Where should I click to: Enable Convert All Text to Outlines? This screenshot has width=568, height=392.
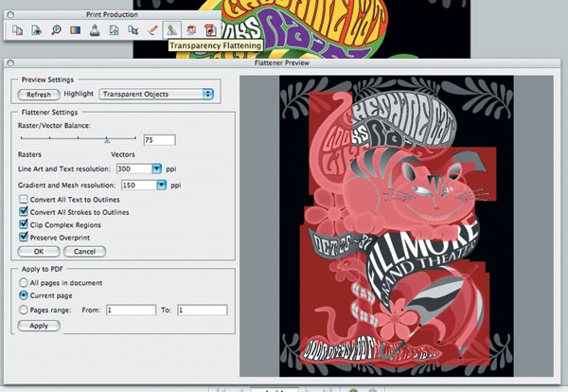click(24, 199)
